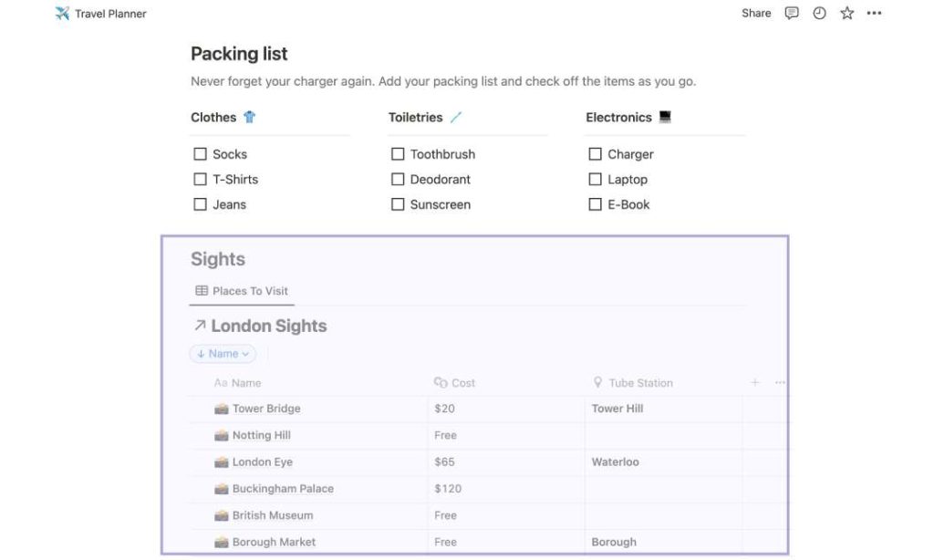
Task: Switch to the Places To Visit view
Action: pos(241,290)
